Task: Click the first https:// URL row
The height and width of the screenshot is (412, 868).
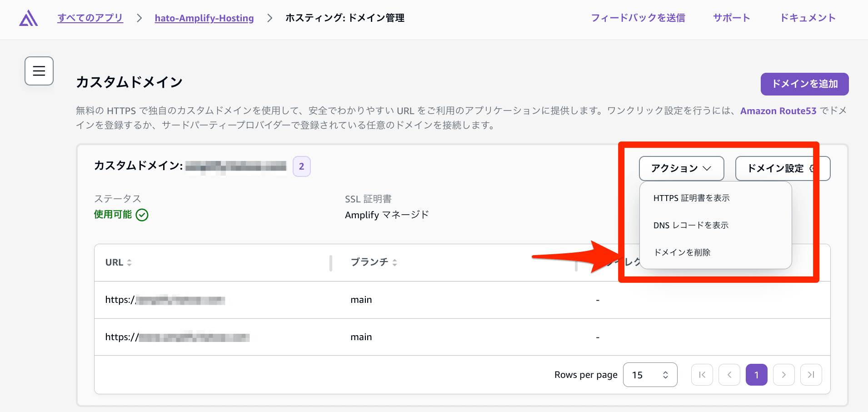Action: pyautogui.click(x=165, y=300)
